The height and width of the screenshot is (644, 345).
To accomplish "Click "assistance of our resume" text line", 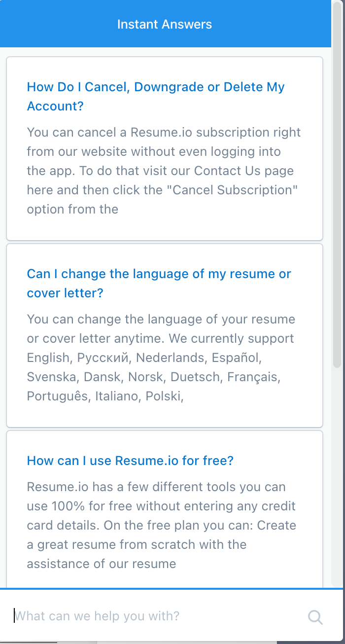I will (x=102, y=564).
